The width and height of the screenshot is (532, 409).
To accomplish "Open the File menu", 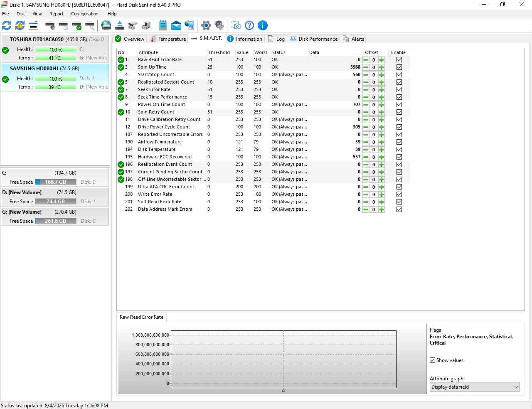I will coord(5,14).
